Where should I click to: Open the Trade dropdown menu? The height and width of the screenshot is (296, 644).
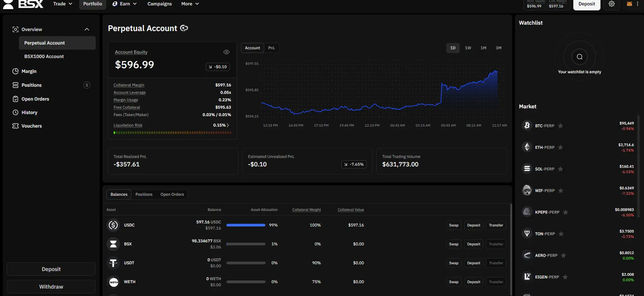pos(63,4)
